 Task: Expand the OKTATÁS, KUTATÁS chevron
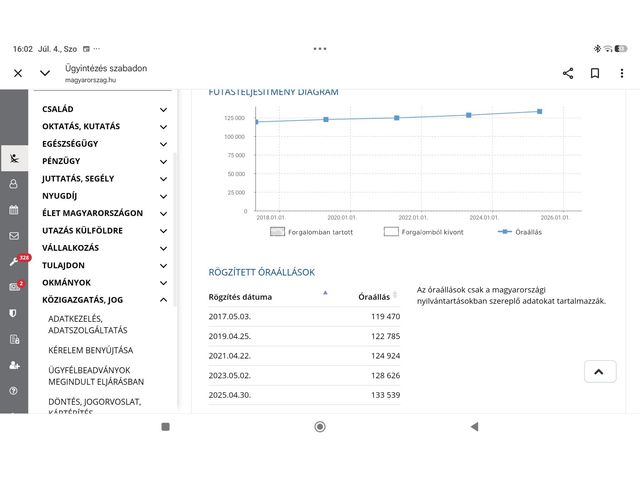coord(163,127)
